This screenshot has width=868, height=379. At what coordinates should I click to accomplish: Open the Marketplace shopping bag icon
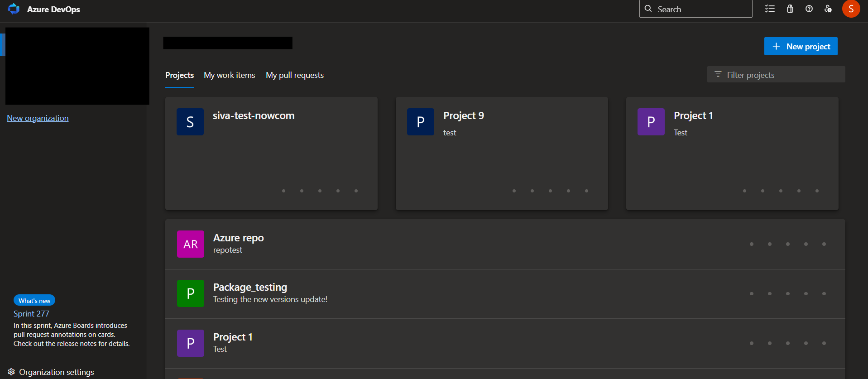(790, 9)
